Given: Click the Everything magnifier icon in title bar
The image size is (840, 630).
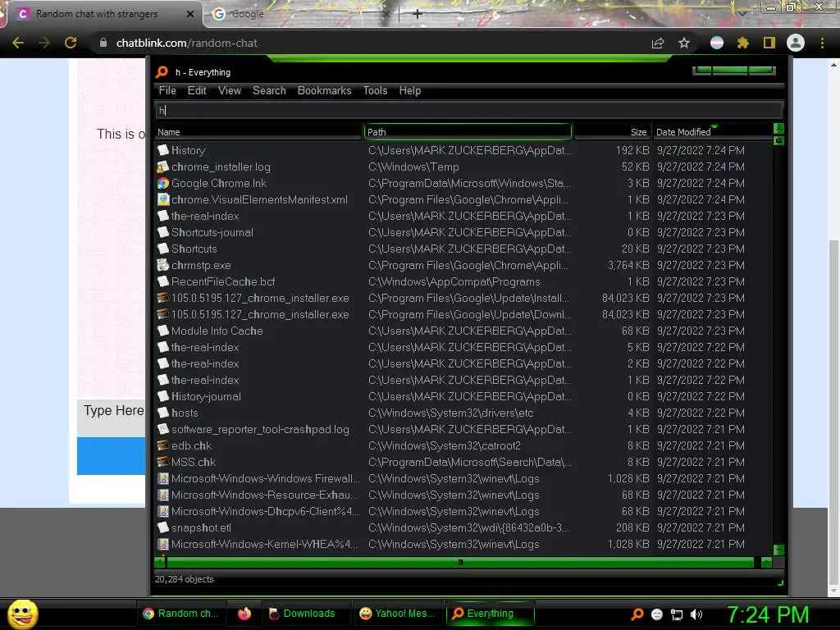Looking at the screenshot, I should coord(162,72).
